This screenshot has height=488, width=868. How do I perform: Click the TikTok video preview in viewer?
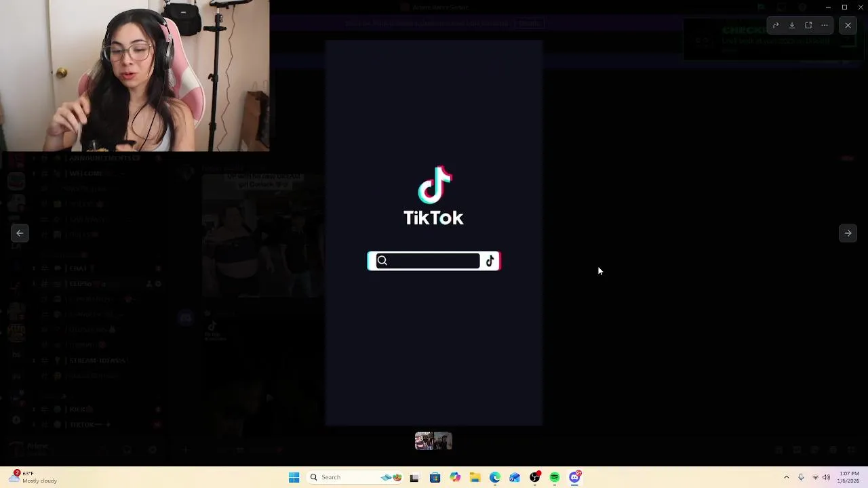click(x=434, y=232)
